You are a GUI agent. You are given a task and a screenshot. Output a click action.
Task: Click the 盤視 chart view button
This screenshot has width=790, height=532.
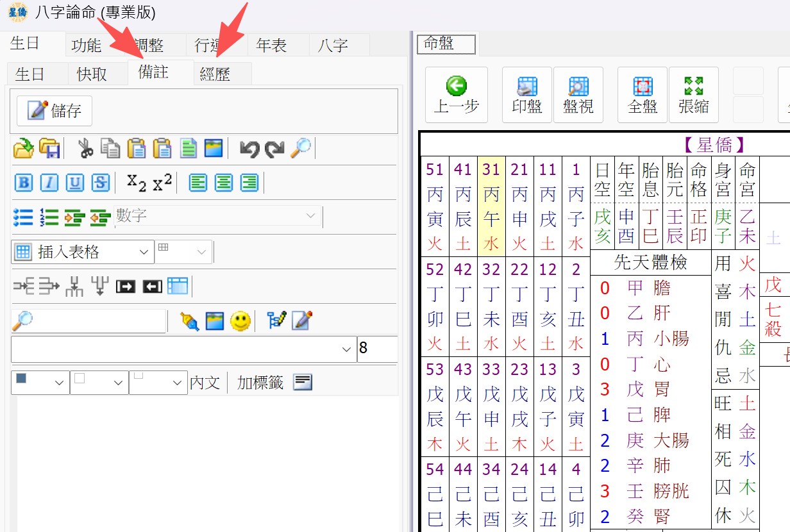pos(578,95)
